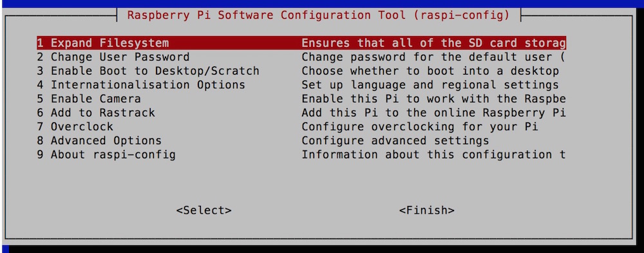Click 'Configure advanced settings' description
Screen dimensions: 644x253
(395, 141)
